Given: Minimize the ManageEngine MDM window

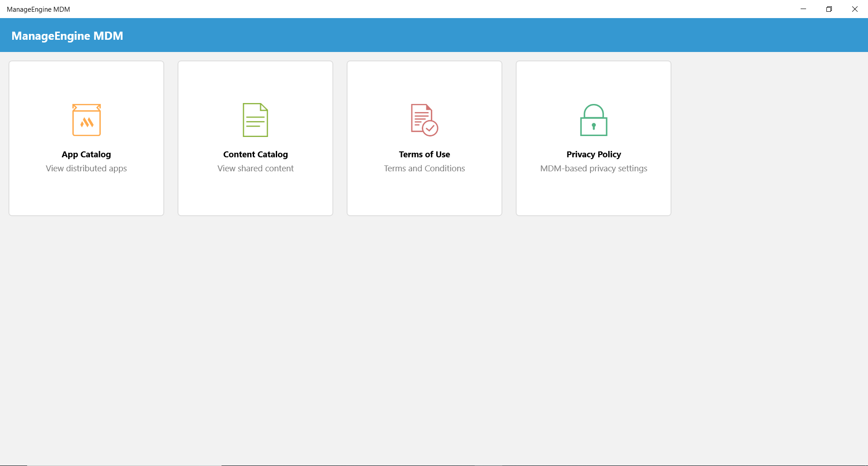Looking at the screenshot, I should 803,9.
